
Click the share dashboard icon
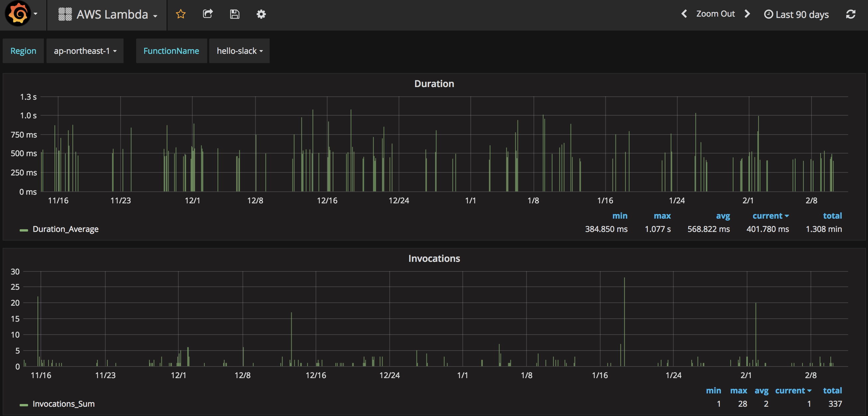208,14
